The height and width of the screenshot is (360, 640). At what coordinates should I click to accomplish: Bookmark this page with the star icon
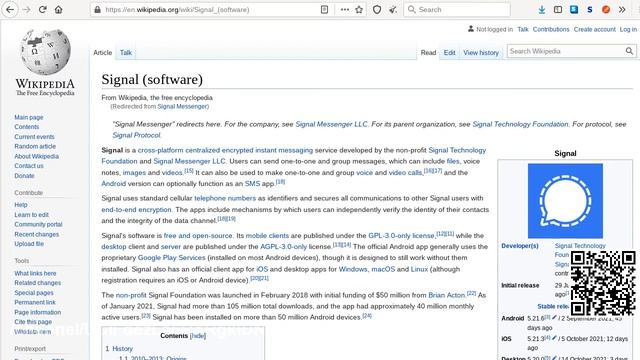359,9
